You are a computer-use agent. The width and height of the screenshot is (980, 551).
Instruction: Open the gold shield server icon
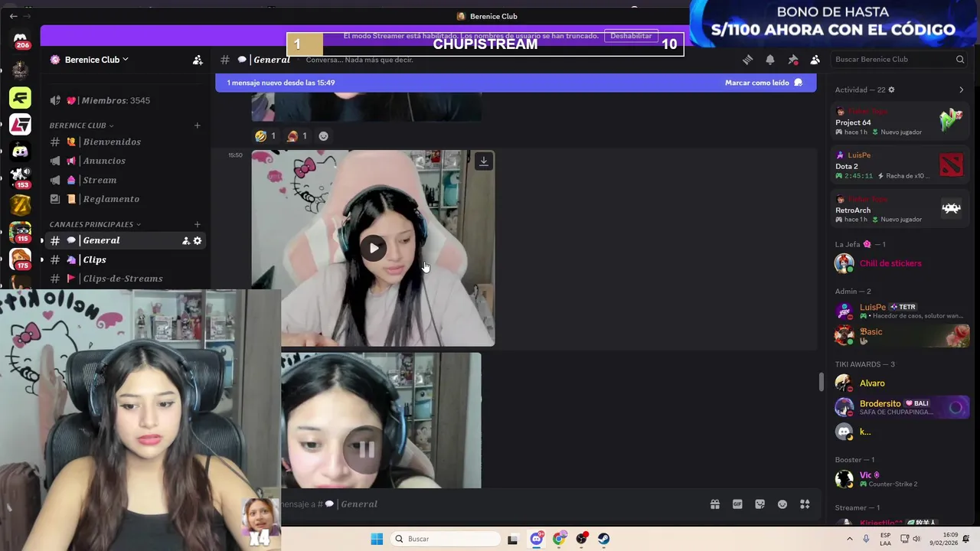point(21,204)
